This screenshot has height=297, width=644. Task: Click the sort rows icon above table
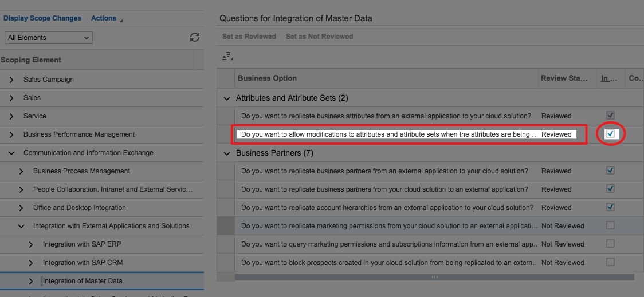coord(227,56)
